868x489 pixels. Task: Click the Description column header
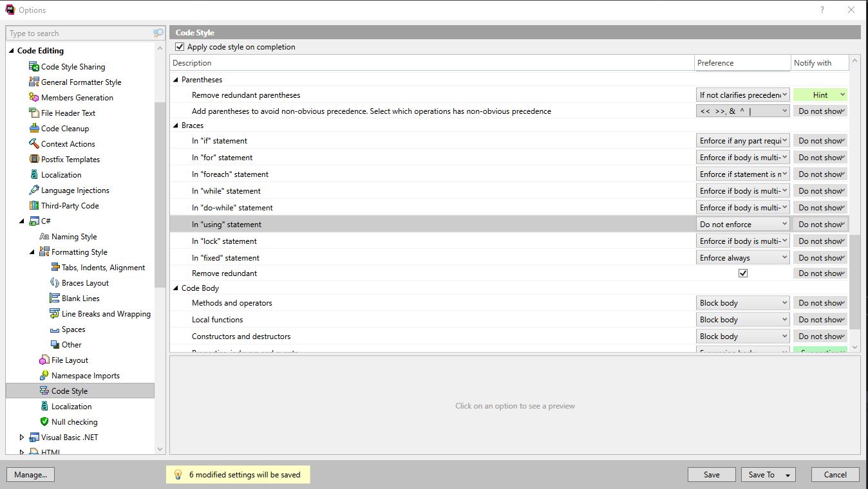coord(432,62)
